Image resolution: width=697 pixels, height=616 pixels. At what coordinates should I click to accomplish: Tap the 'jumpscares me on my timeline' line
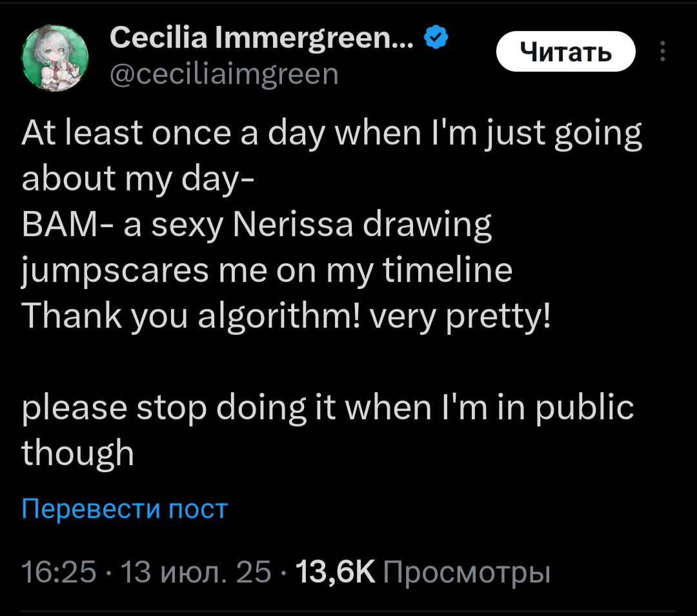click(x=267, y=272)
